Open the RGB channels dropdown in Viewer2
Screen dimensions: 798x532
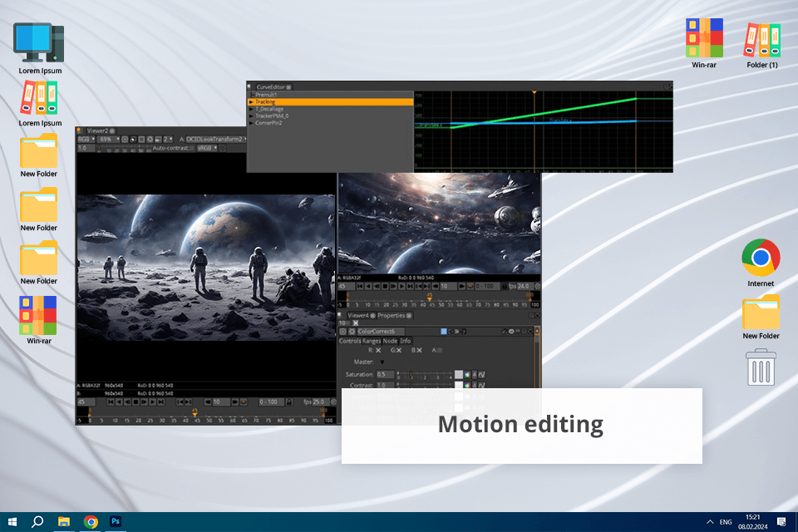[x=86, y=139]
